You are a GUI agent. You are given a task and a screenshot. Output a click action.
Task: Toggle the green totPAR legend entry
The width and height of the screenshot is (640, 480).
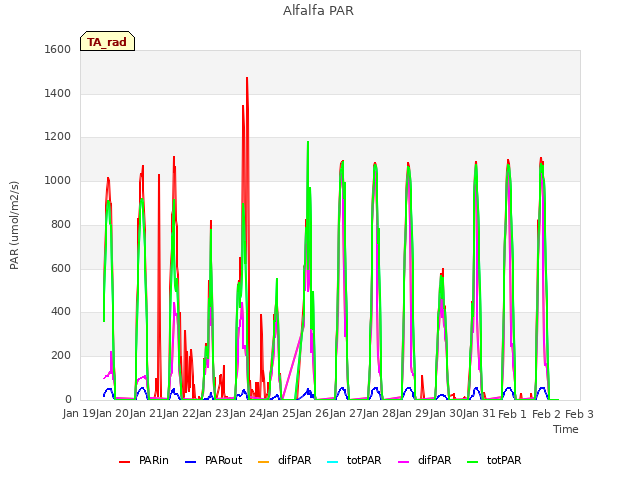[x=494, y=460]
